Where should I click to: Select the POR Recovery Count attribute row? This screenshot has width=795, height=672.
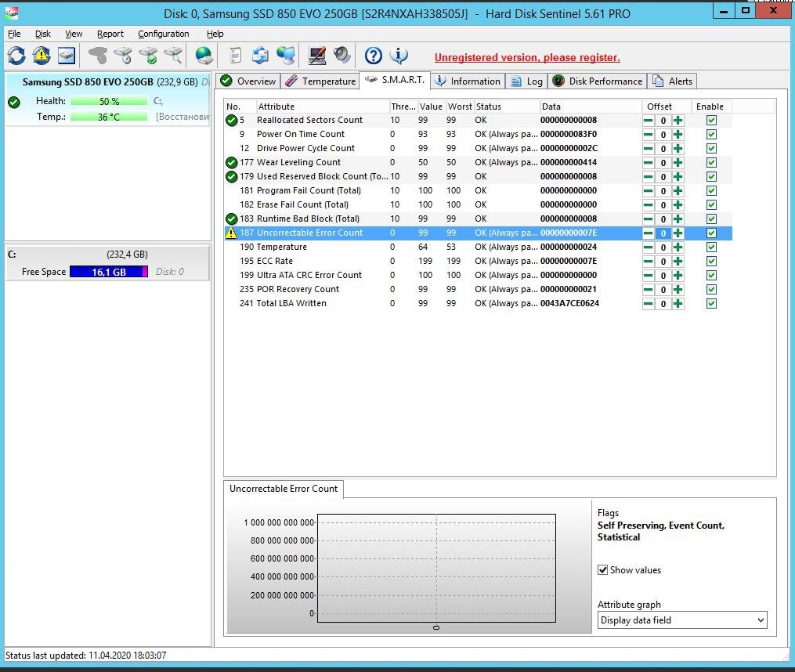click(x=478, y=289)
